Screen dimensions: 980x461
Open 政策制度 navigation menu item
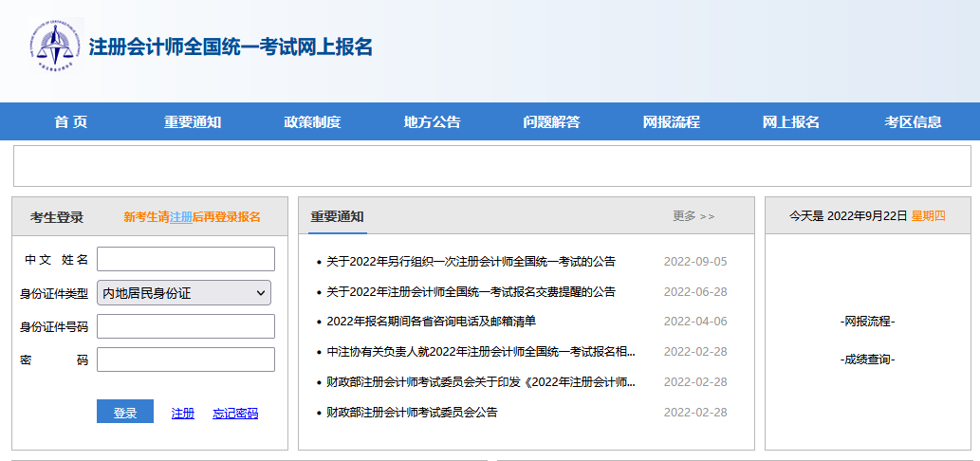312,121
